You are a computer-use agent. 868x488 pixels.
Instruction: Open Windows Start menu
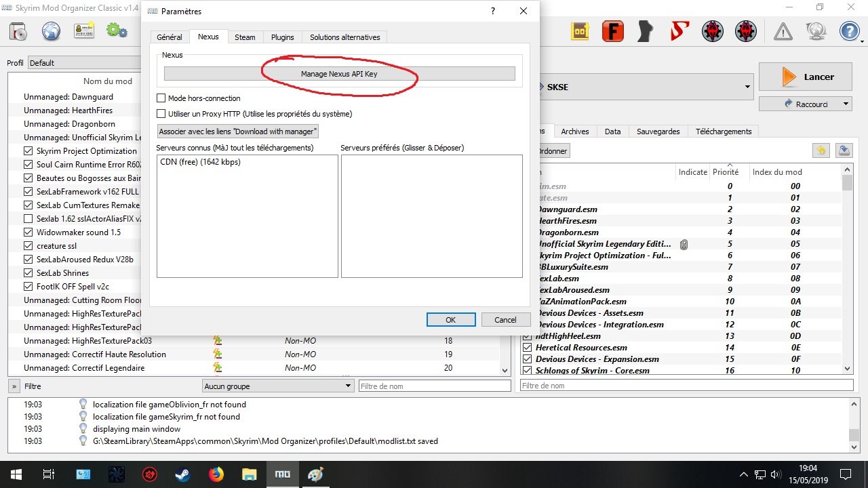pos(15,474)
